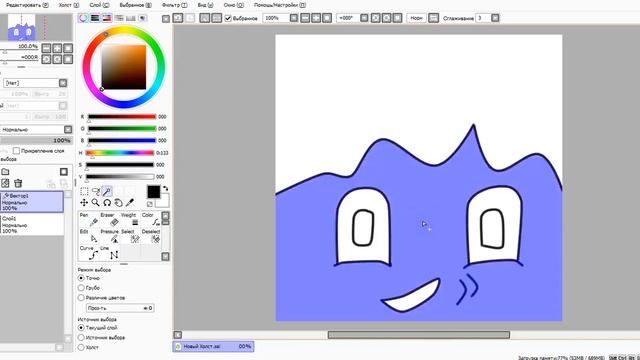Select the Вектор1 layer

[32, 202]
